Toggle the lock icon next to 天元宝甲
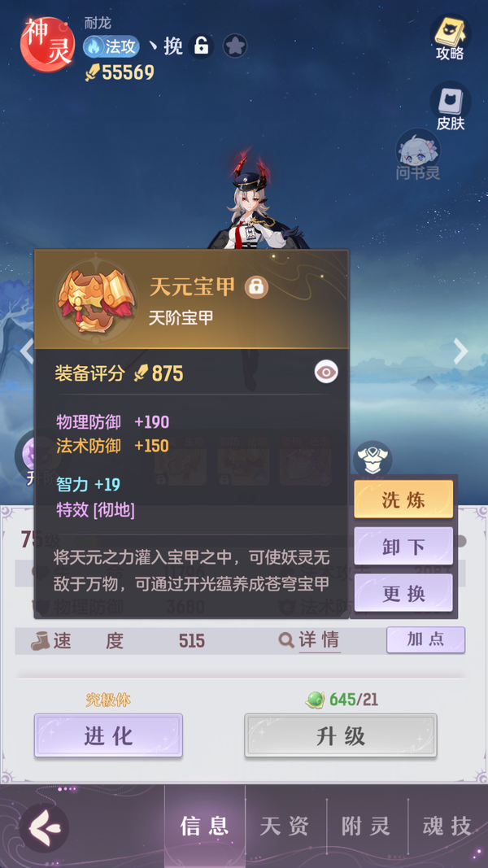The width and height of the screenshot is (488, 868). point(256,286)
